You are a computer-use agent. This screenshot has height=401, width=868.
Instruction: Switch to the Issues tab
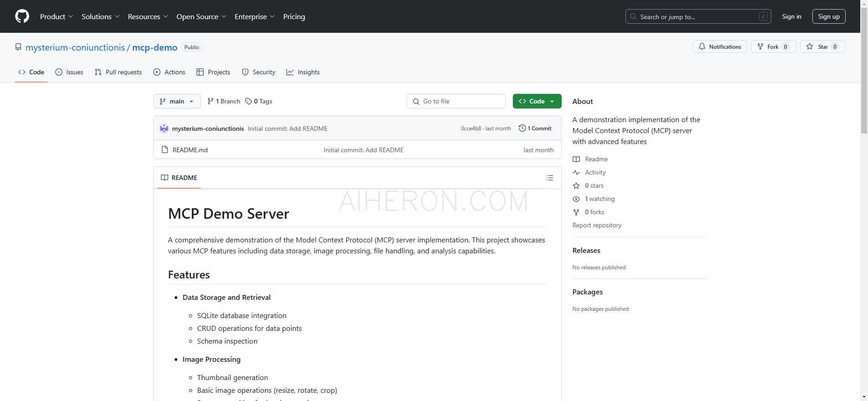coord(69,72)
